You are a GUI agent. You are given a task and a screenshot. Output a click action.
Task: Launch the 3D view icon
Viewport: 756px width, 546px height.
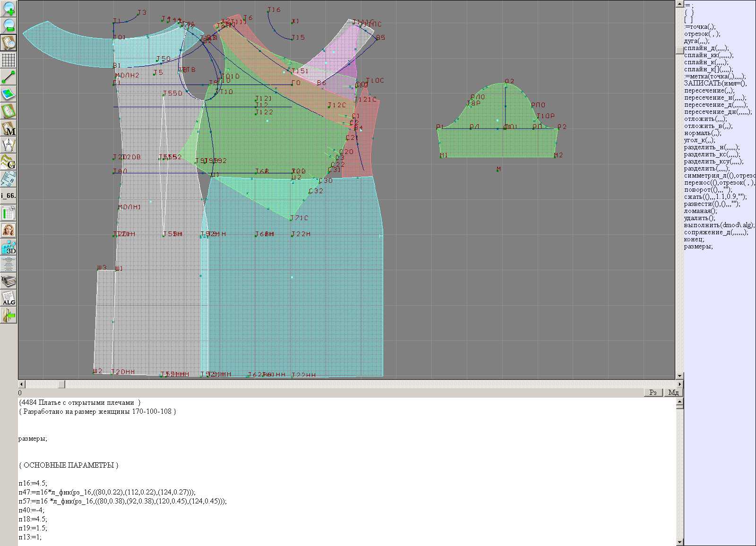(x=9, y=247)
